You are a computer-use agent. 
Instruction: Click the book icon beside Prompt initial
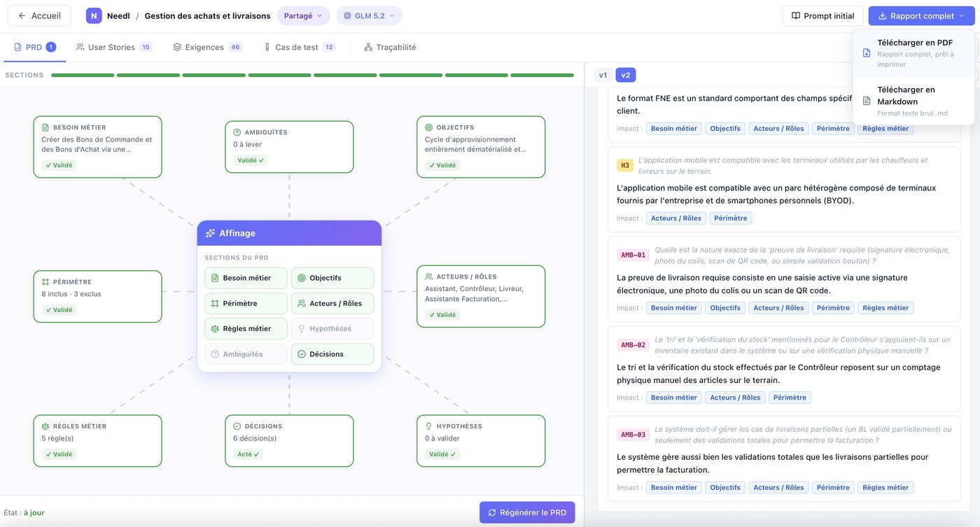(x=795, y=15)
